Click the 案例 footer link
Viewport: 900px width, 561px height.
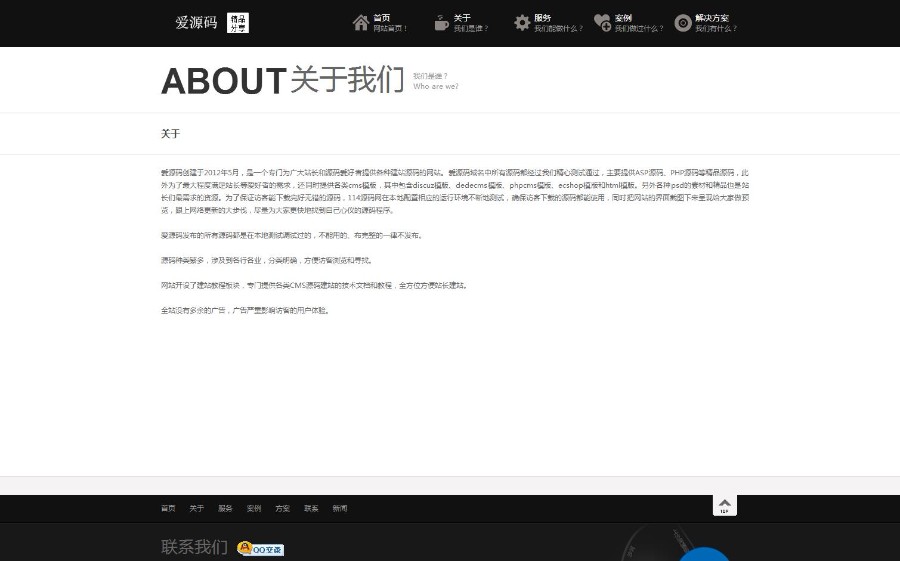(x=254, y=509)
